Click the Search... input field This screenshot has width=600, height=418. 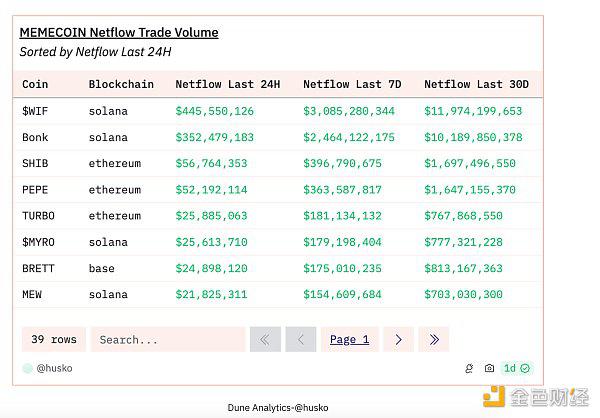(168, 339)
